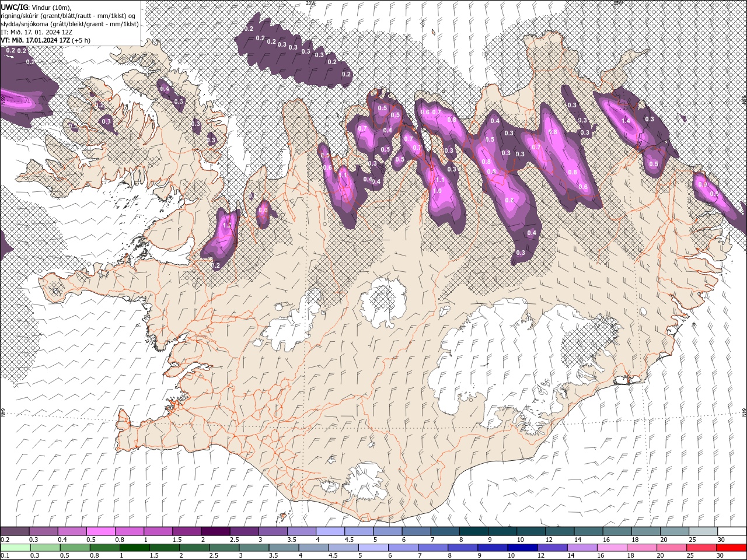Pick the first grey-purple 0.2 snow legend swatch
The image size is (747, 560).
(15, 531)
